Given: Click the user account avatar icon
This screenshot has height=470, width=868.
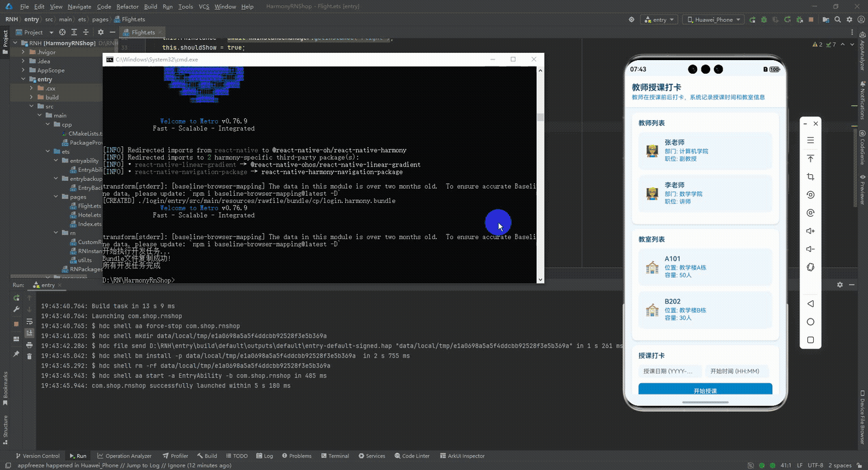Looking at the screenshot, I should click(861, 20).
